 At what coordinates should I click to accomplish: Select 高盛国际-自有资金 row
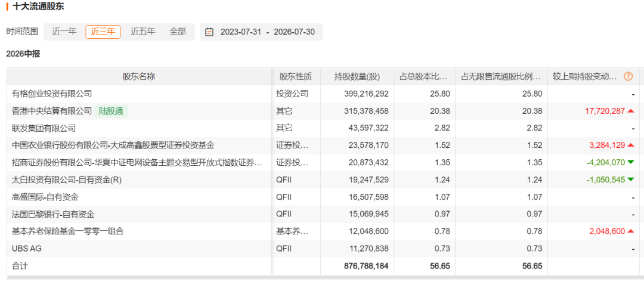point(45,197)
